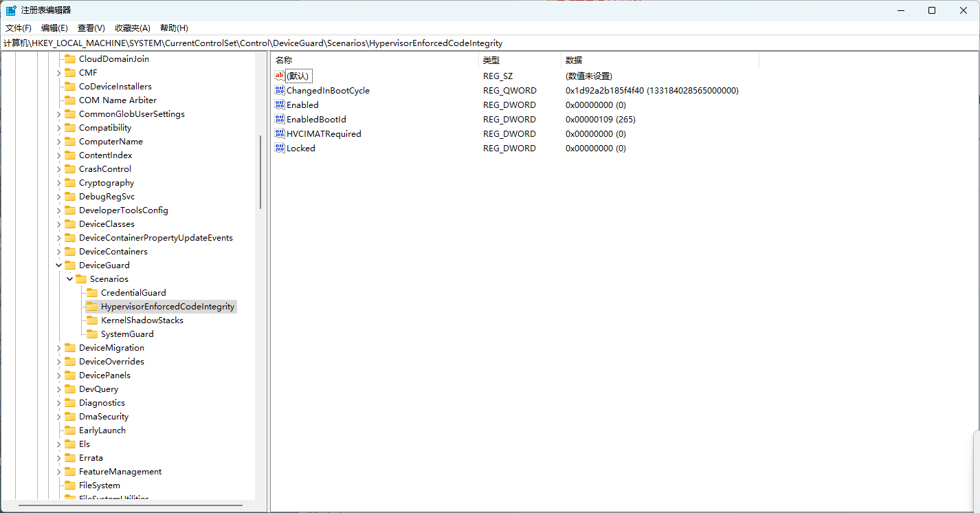The height and width of the screenshot is (513, 980).
Task: Click the HypervisorEnforcedCodeIntegrity folder icon
Action: [x=92, y=306]
